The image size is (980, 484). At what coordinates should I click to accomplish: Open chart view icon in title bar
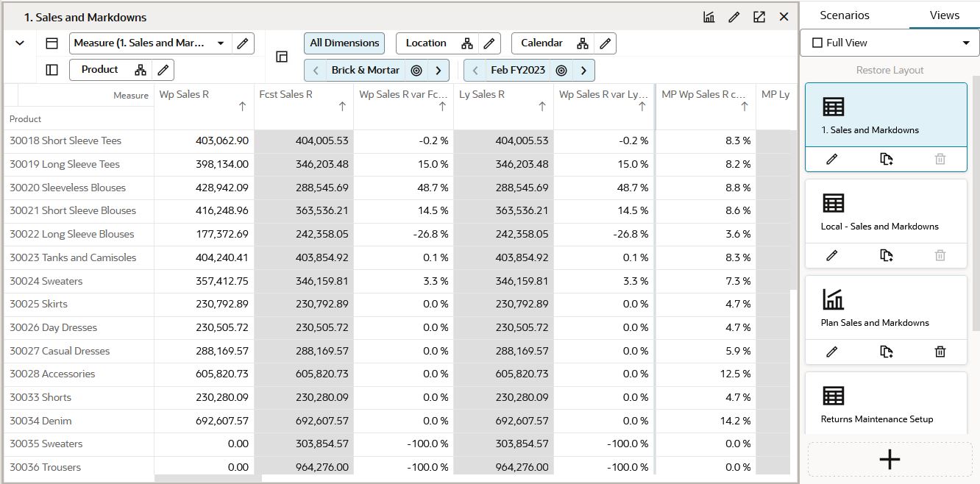(x=709, y=17)
